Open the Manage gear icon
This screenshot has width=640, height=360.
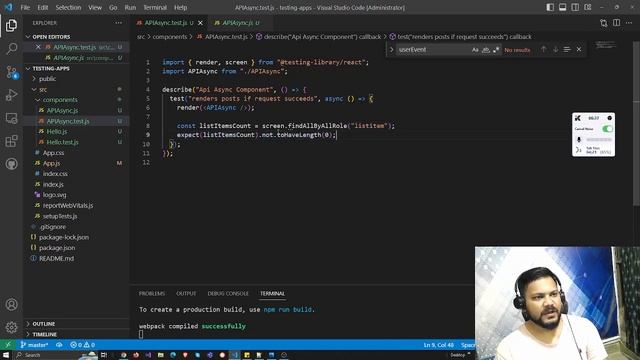coord(11,327)
